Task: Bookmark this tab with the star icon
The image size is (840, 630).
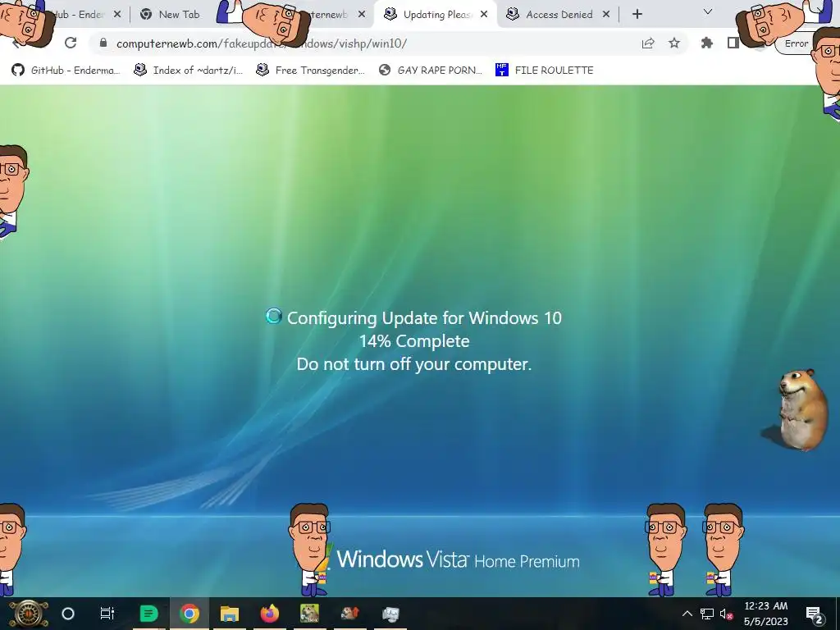Action: click(674, 43)
